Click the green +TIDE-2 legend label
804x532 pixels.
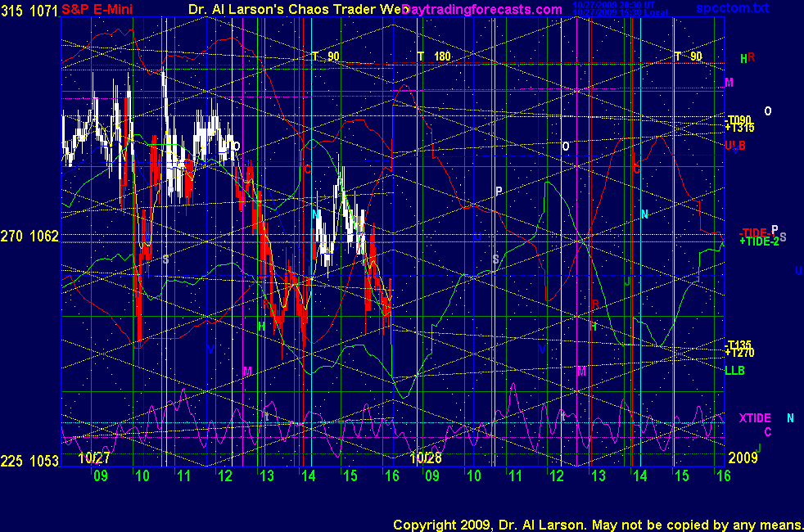(x=759, y=241)
